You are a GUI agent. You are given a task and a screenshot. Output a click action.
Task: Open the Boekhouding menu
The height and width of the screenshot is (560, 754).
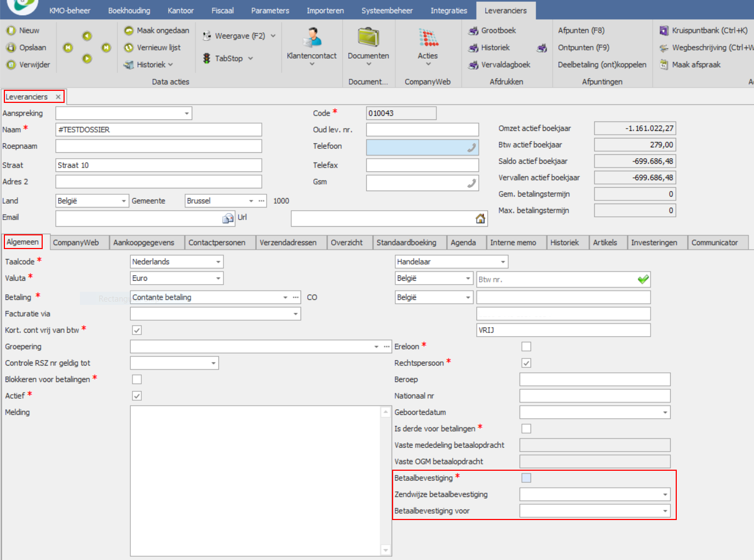(129, 10)
